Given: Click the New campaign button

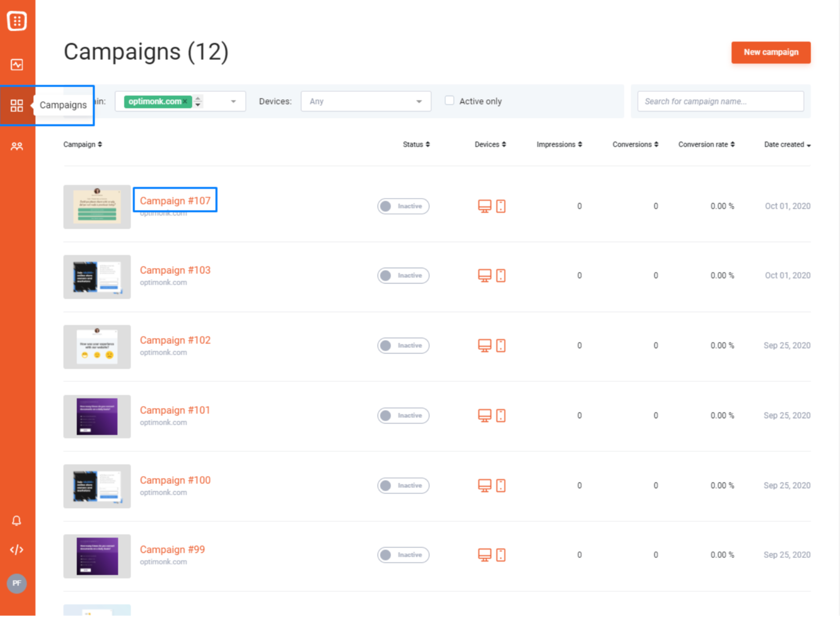Looking at the screenshot, I should point(770,52).
